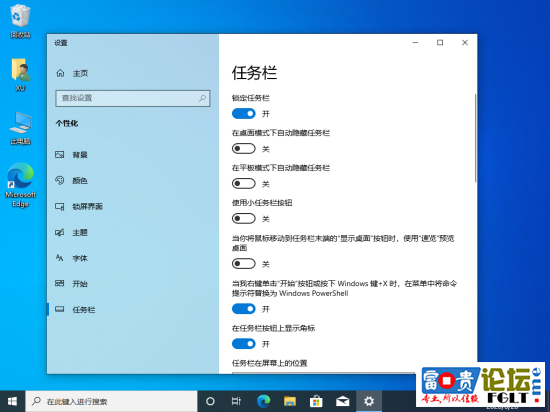Select the 主题 brush icon in sidebar

60,232
